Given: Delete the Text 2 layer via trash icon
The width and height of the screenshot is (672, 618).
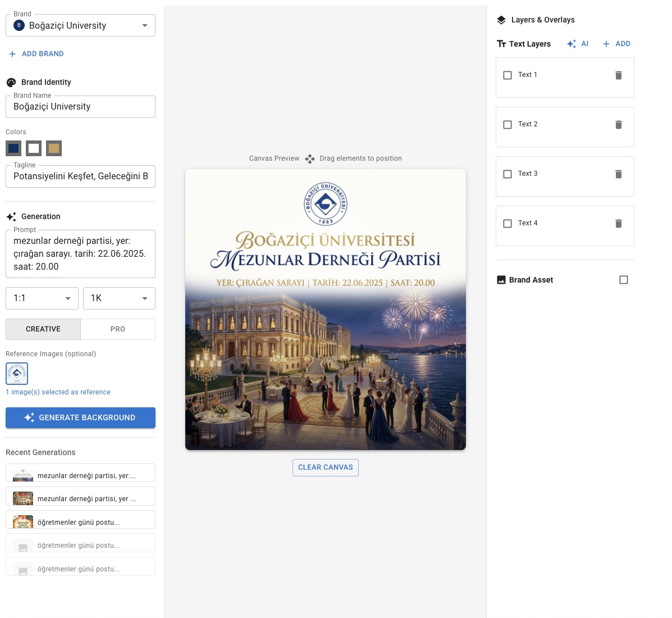Looking at the screenshot, I should tap(619, 124).
